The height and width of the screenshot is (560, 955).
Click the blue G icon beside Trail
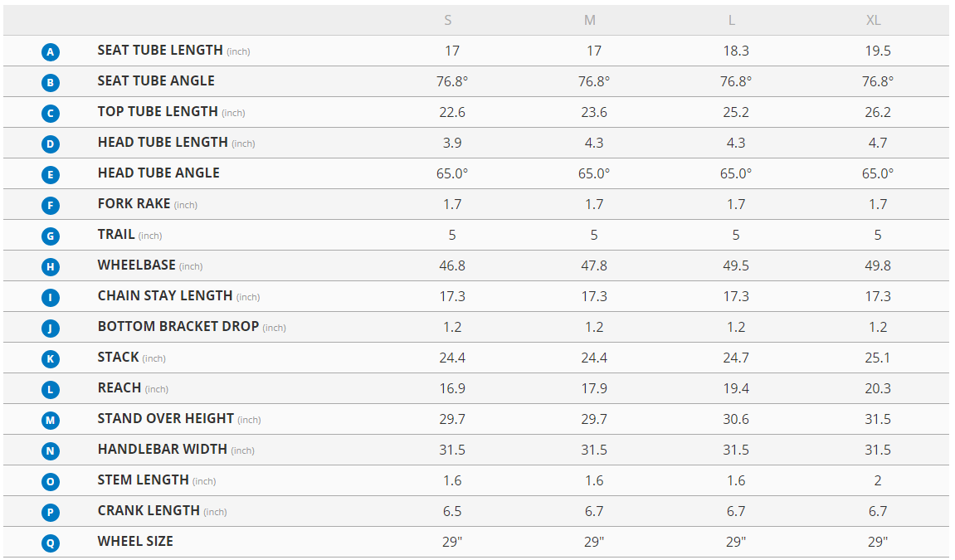(x=51, y=236)
